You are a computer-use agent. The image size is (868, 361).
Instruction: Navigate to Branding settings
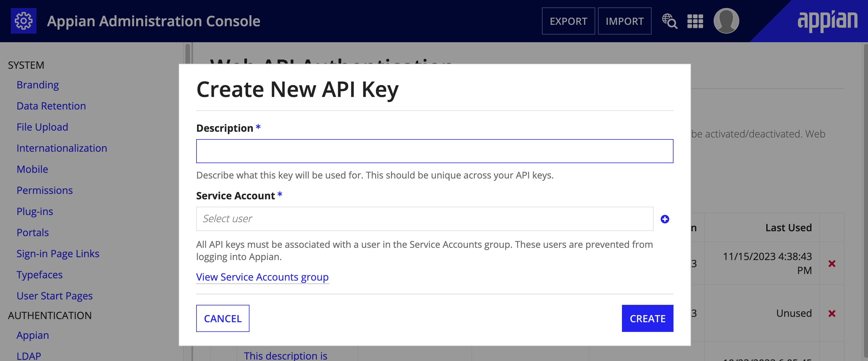click(37, 85)
